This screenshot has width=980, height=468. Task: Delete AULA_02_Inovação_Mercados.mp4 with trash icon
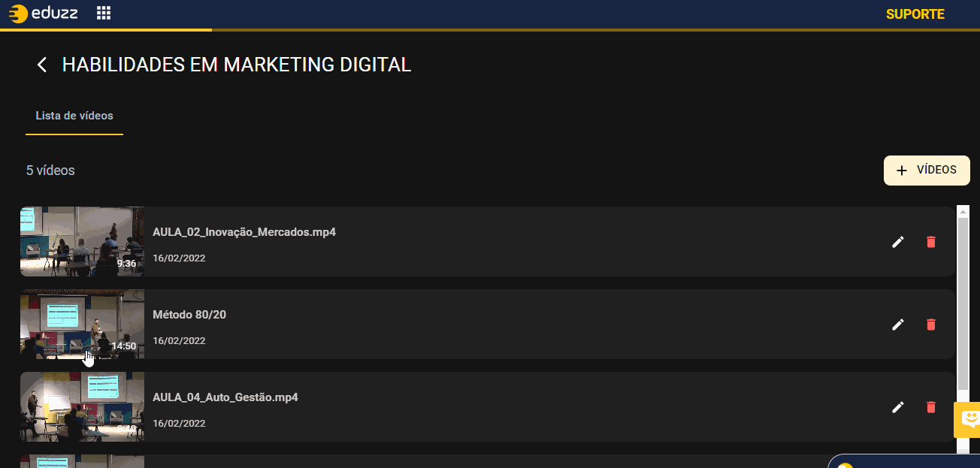(931, 242)
